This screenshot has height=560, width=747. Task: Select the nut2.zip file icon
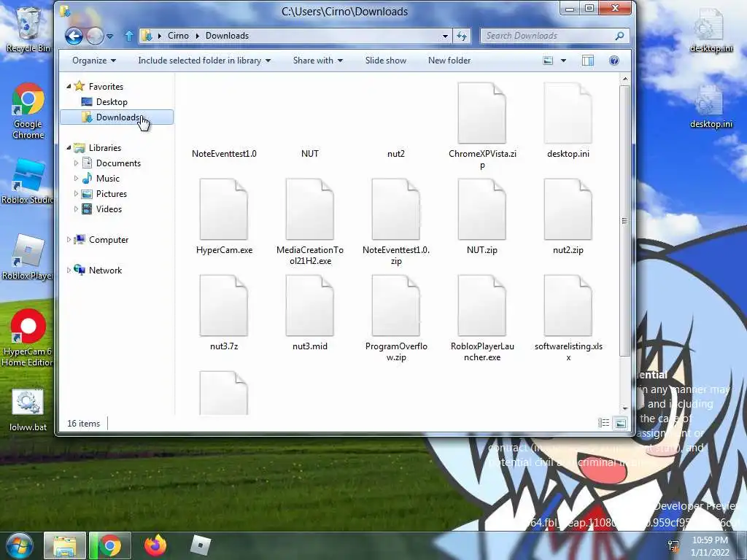click(568, 209)
